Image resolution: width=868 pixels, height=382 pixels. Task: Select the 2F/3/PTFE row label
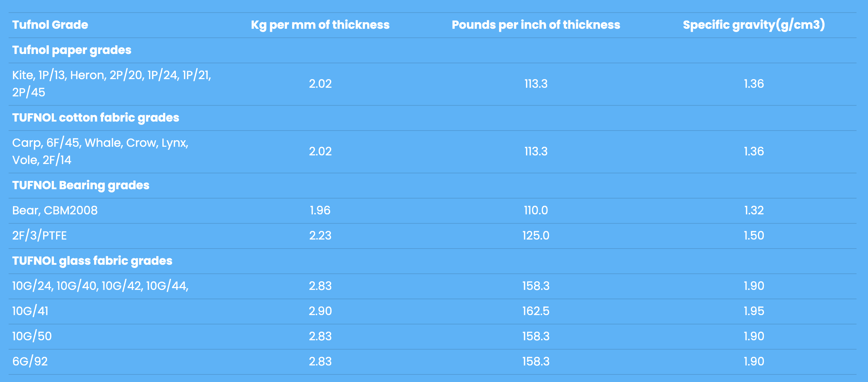click(x=40, y=236)
